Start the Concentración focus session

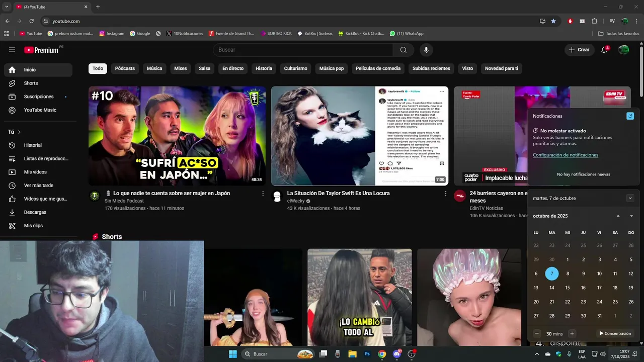[615, 333]
